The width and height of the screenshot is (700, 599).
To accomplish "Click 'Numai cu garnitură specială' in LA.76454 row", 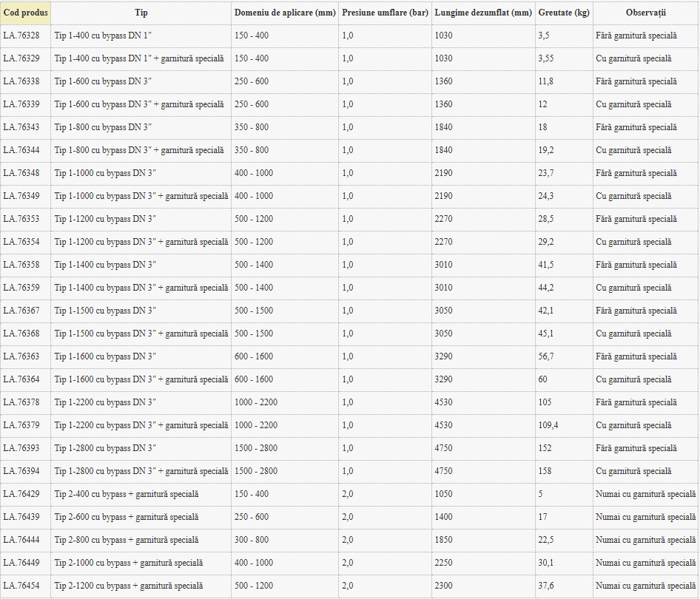I will (x=645, y=586).
